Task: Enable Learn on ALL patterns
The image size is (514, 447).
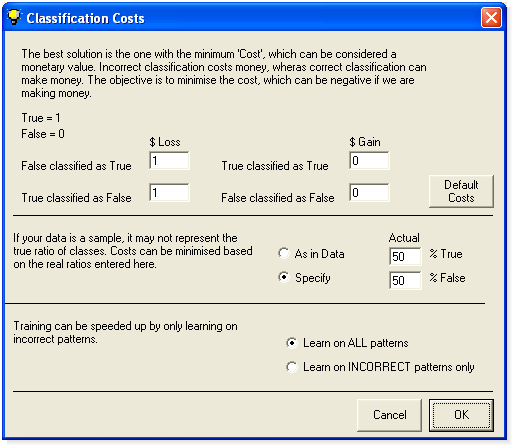Action: (x=292, y=343)
